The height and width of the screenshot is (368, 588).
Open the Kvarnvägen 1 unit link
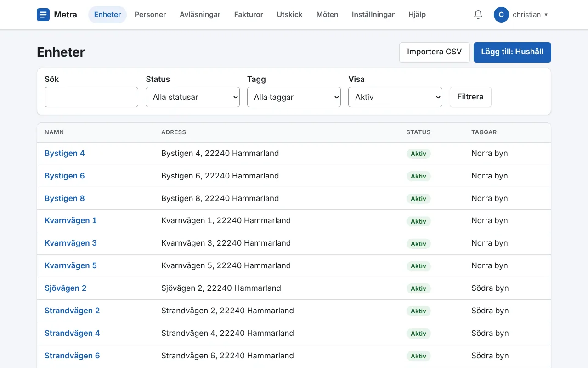point(71,220)
